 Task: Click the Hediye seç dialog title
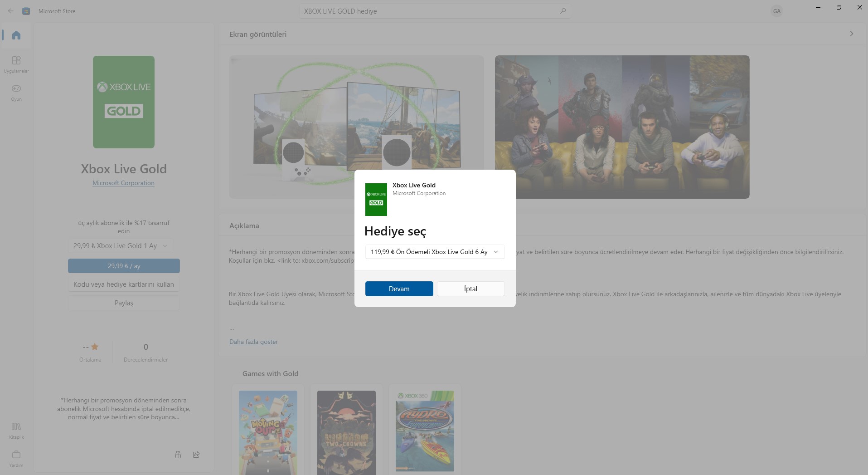395,231
